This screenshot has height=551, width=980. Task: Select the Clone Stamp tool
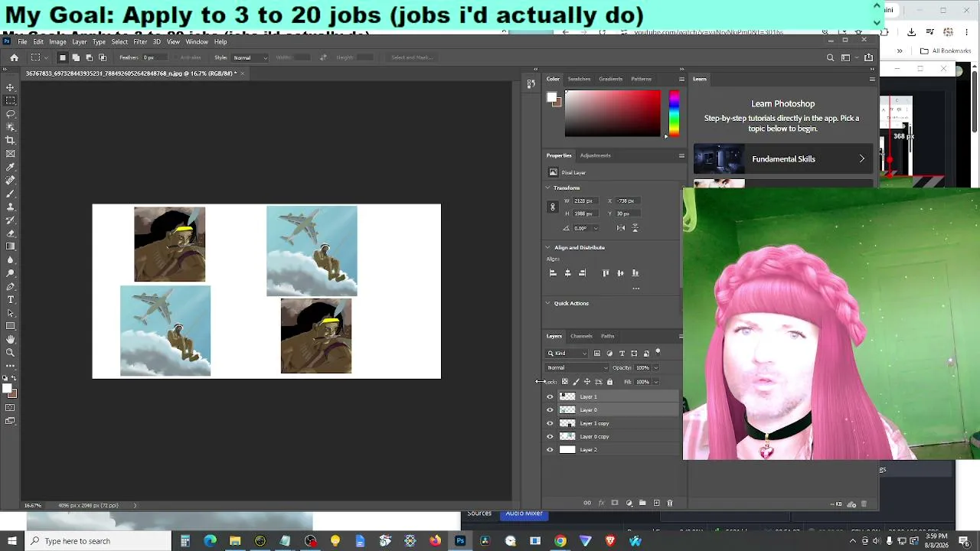pos(10,207)
